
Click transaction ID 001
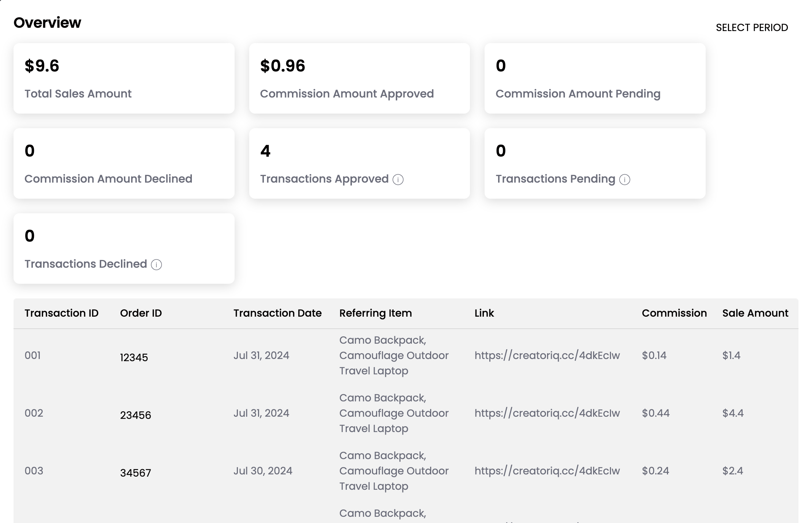33,355
